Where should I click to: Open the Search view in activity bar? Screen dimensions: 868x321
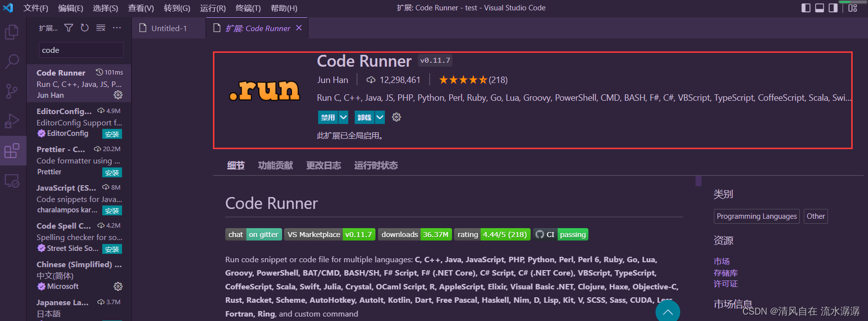[x=11, y=62]
